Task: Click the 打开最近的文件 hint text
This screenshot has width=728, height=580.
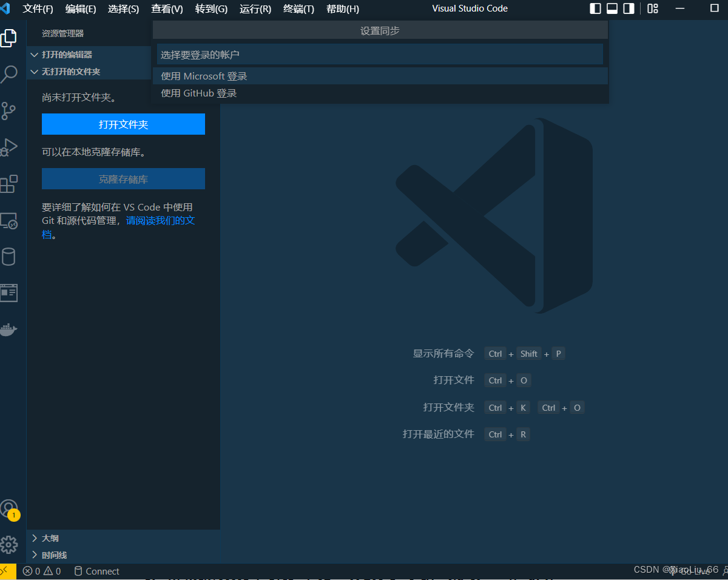Action: point(439,434)
